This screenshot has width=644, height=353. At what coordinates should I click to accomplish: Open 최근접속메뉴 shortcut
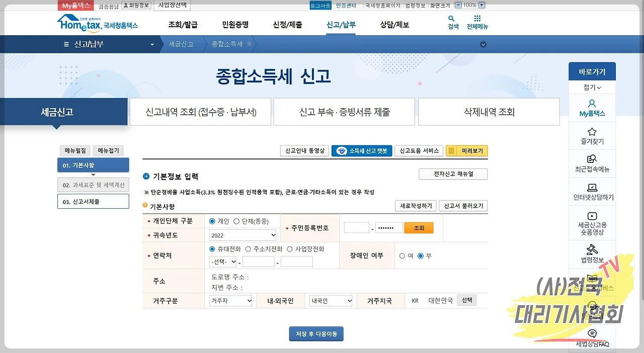(x=592, y=164)
